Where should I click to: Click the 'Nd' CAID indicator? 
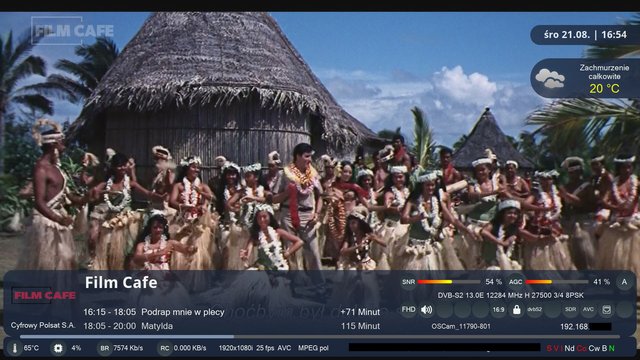tap(569, 348)
